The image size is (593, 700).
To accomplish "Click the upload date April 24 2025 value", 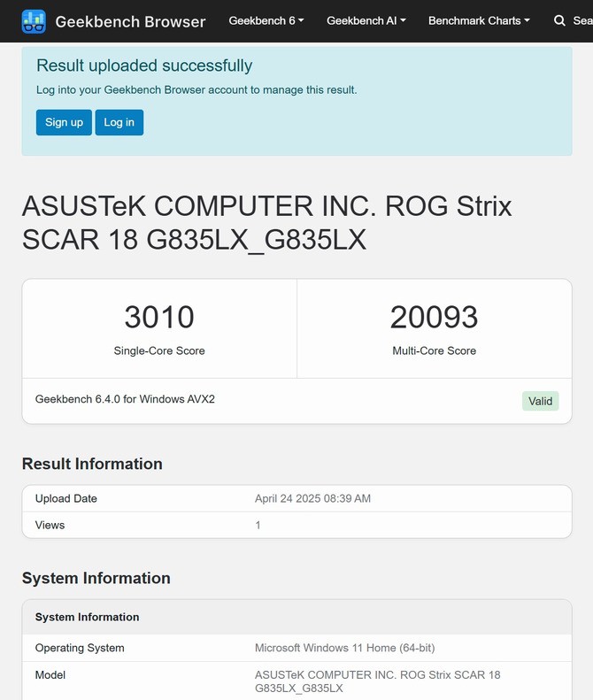I will point(312,499).
